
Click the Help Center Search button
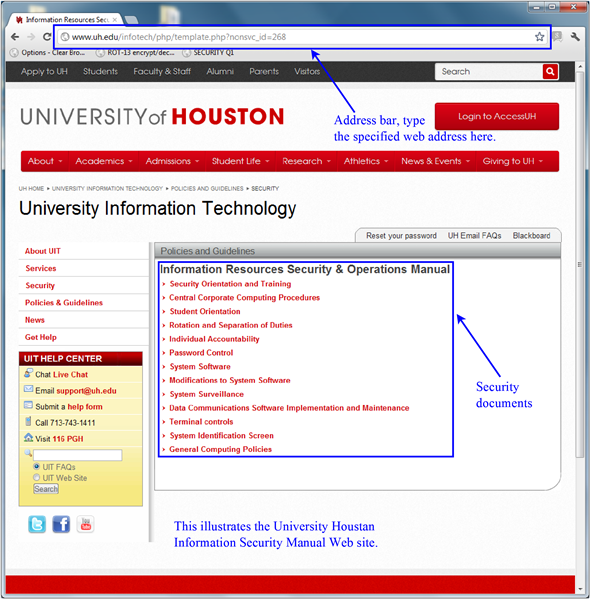46,489
